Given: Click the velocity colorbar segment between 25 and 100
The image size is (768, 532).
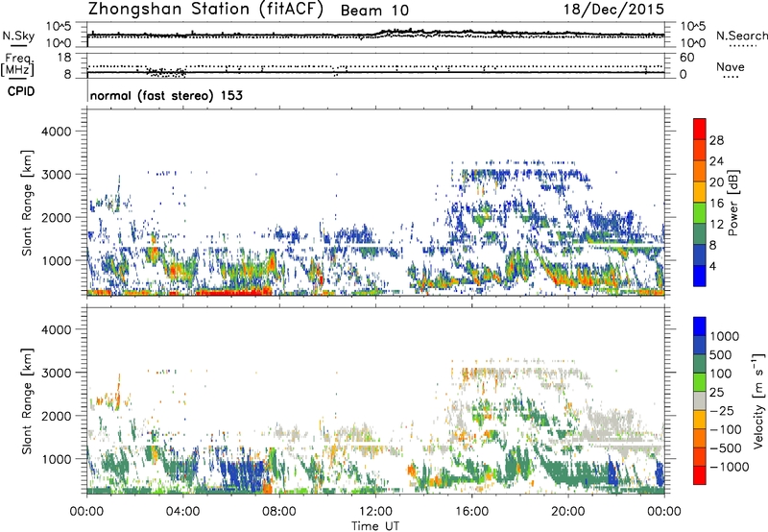Looking at the screenshot, I should [700, 382].
